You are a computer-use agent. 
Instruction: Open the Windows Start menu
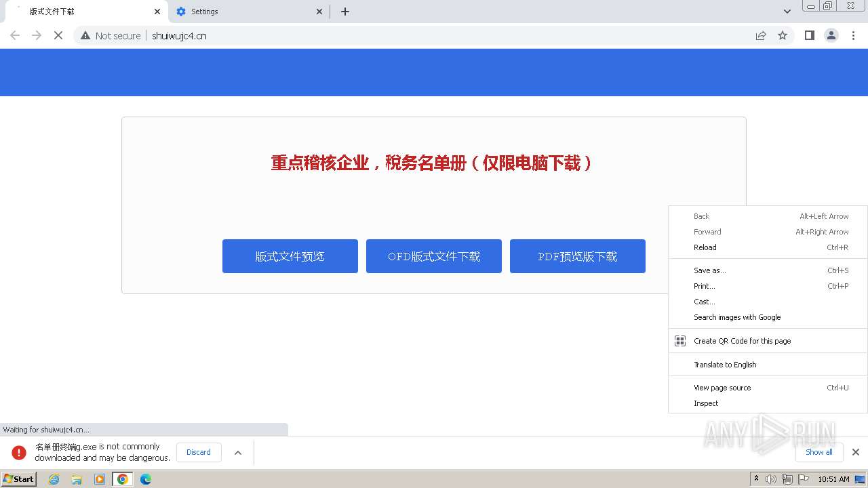[18, 479]
